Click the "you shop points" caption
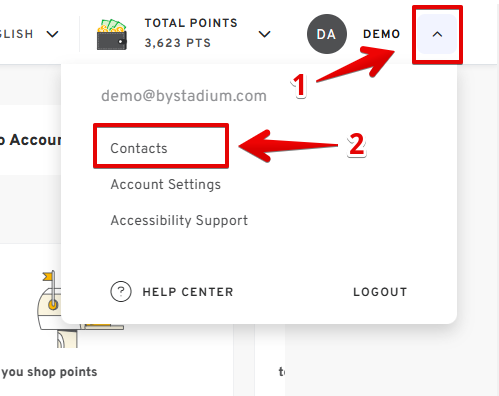Viewport: 499px width, 396px height. click(49, 372)
